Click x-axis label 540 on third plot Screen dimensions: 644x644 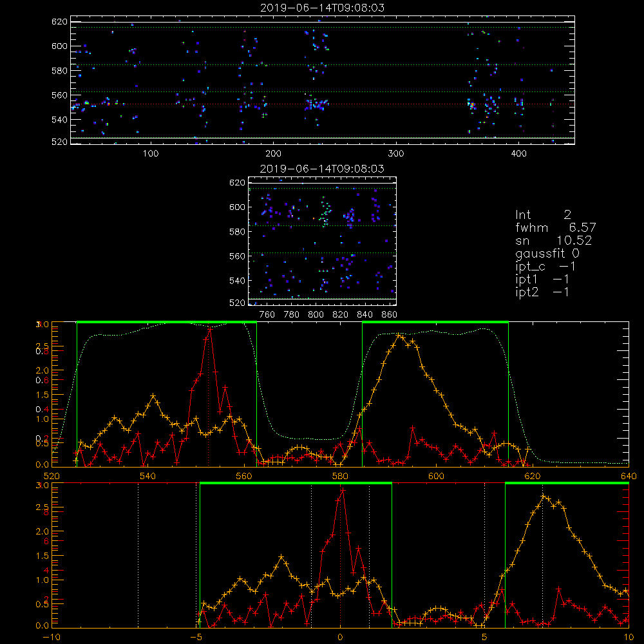pyautogui.click(x=148, y=477)
